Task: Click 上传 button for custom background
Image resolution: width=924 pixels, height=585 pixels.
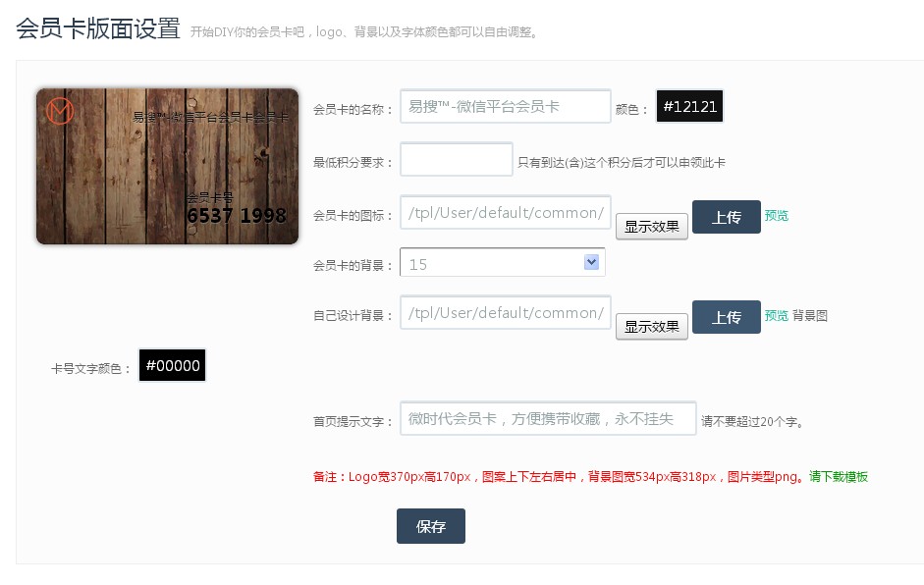Action: [x=726, y=317]
